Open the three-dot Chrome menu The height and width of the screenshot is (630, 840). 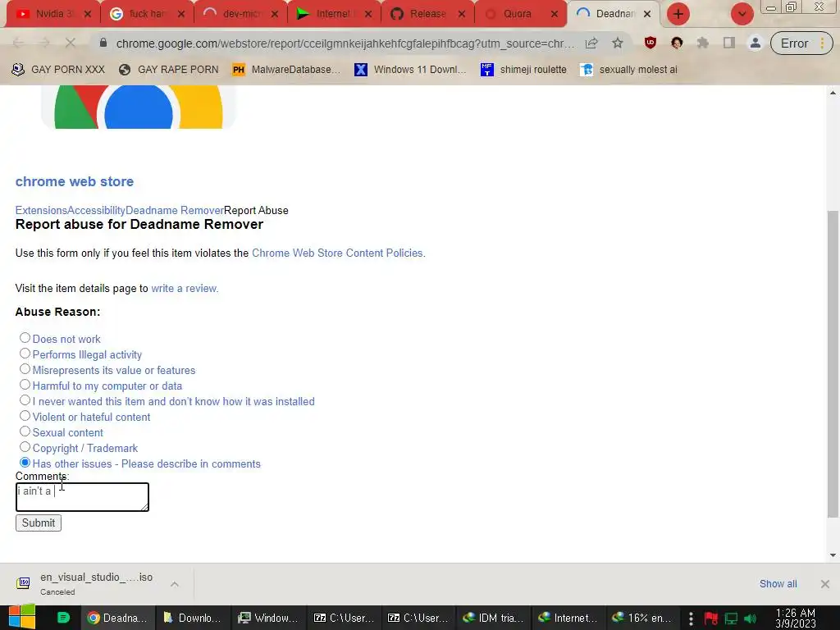pyautogui.click(x=822, y=43)
